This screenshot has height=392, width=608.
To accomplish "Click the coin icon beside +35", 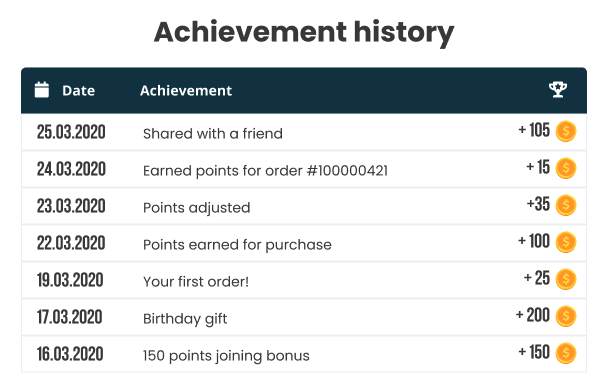I will (566, 205).
